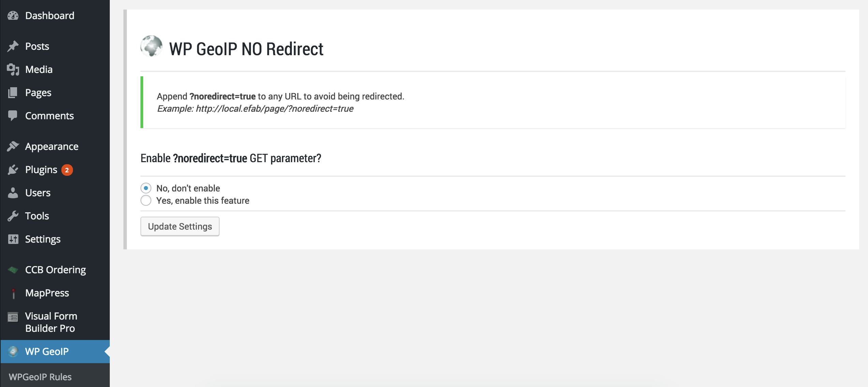The height and width of the screenshot is (387, 868).
Task: Select the Visual Form Builder Pro icon
Action: pyautogui.click(x=13, y=317)
